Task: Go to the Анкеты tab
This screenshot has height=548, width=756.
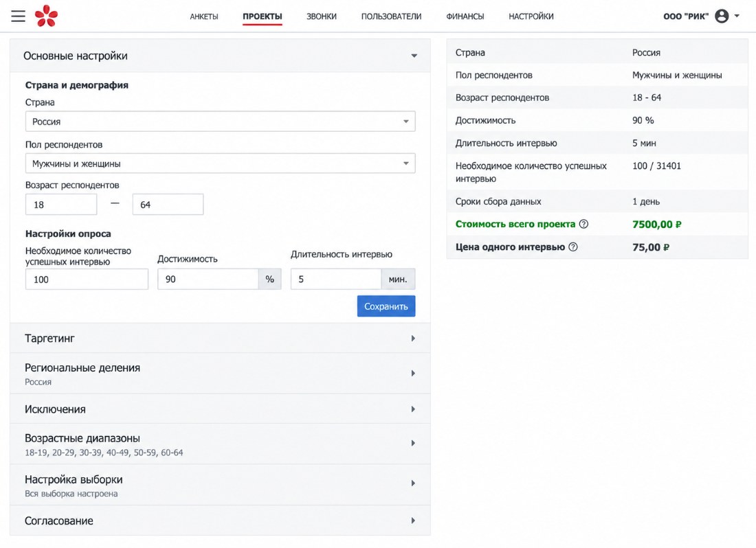Action: click(x=204, y=16)
